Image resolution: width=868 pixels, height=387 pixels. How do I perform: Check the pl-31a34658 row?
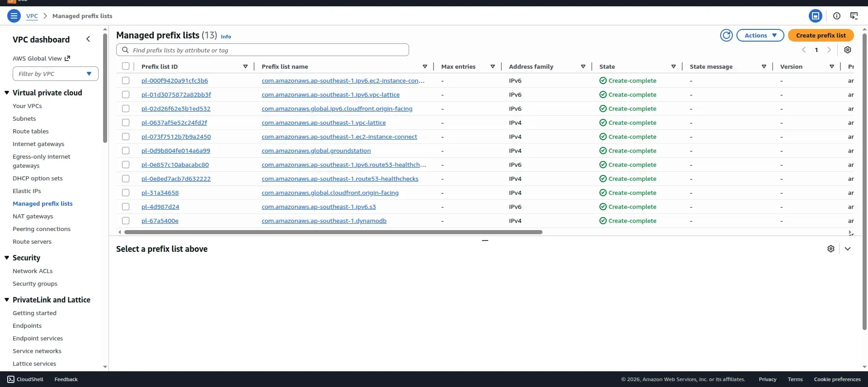pyautogui.click(x=126, y=193)
